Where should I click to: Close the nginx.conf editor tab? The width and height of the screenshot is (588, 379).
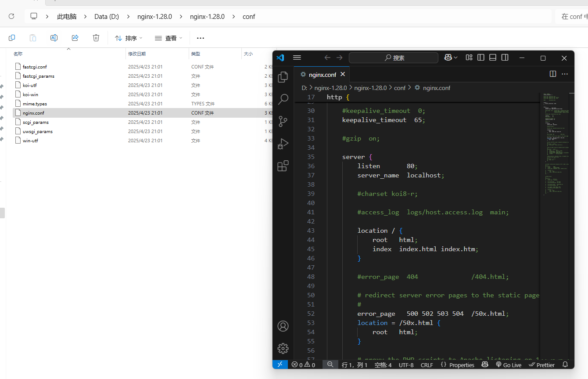click(x=343, y=74)
